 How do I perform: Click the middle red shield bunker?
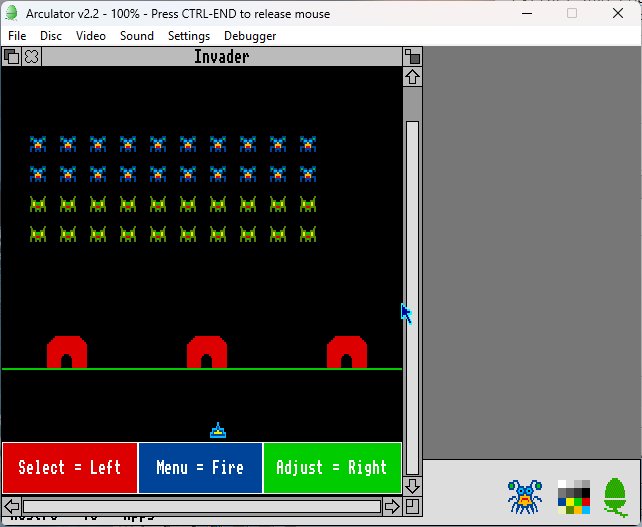pos(207,352)
